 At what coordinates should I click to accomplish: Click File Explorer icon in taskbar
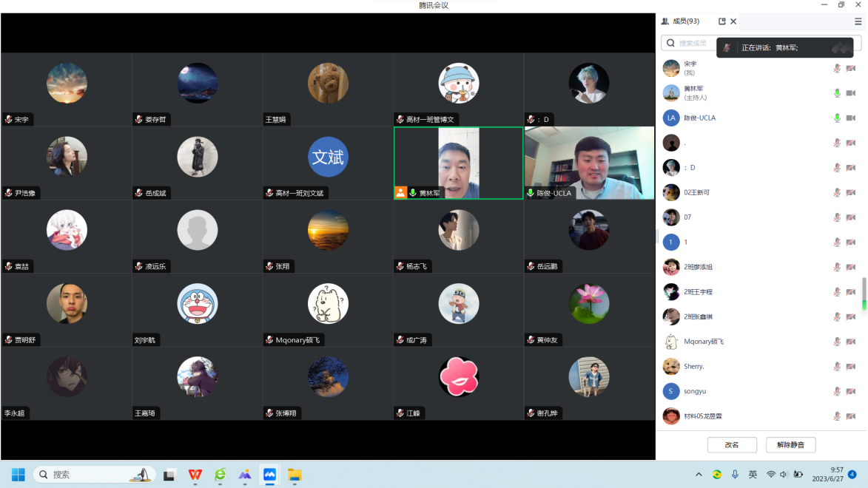[295, 475]
